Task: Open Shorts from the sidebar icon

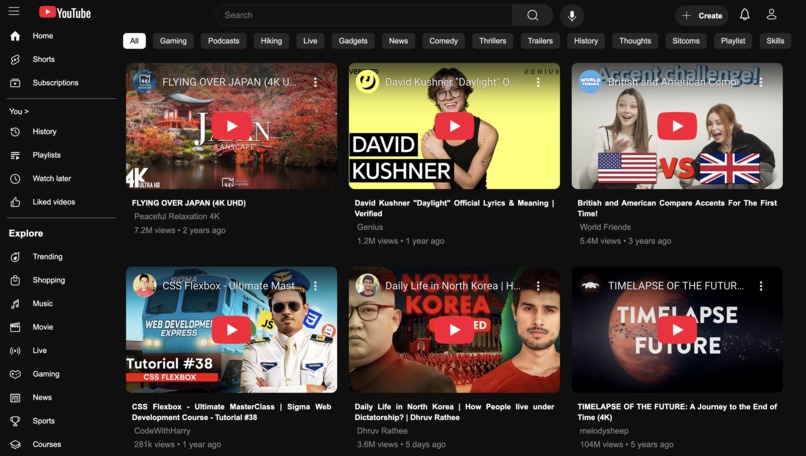Action: (15, 60)
